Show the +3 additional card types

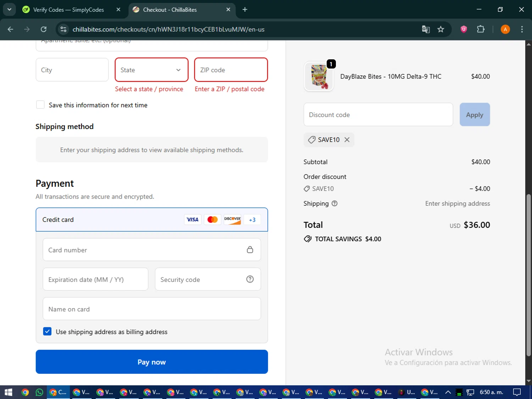tap(252, 220)
